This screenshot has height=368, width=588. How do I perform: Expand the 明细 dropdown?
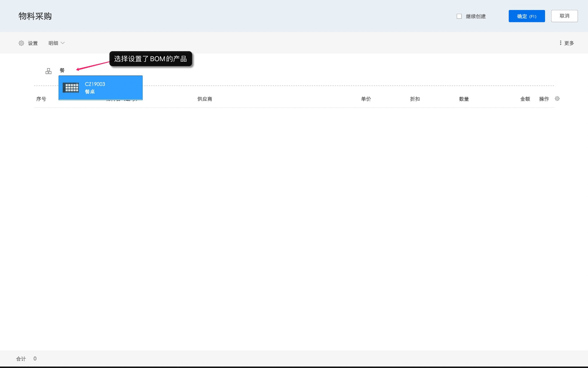53,43
